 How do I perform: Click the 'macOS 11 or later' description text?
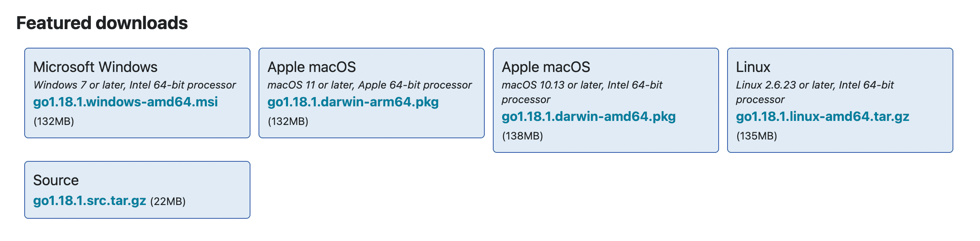[369, 85]
